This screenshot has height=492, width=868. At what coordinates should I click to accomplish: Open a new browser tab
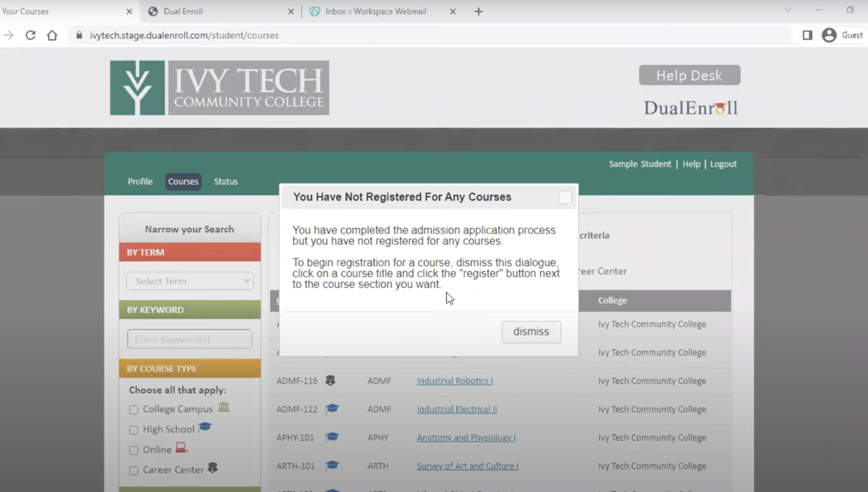point(478,11)
